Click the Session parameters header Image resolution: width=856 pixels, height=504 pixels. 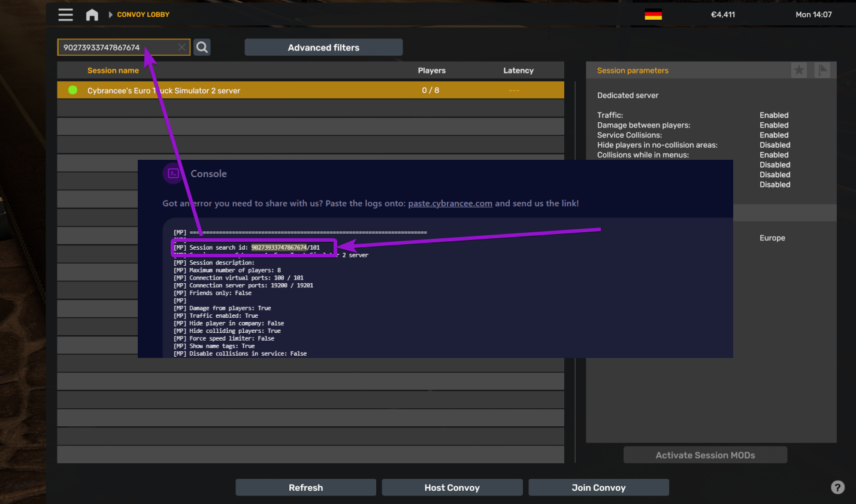(633, 71)
